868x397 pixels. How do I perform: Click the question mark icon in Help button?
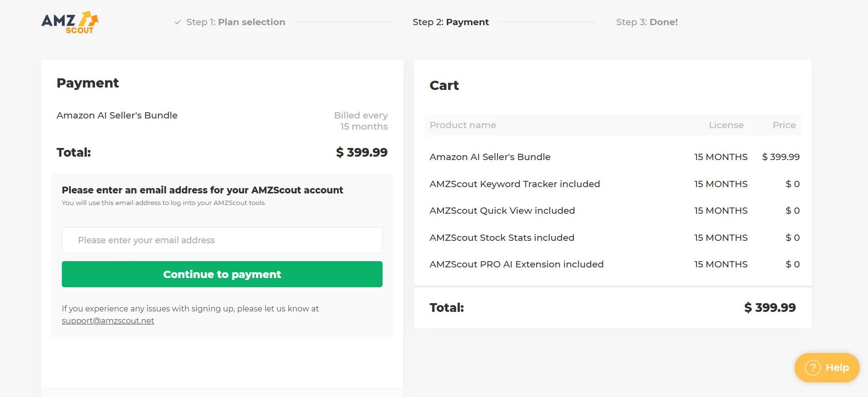coord(813,368)
